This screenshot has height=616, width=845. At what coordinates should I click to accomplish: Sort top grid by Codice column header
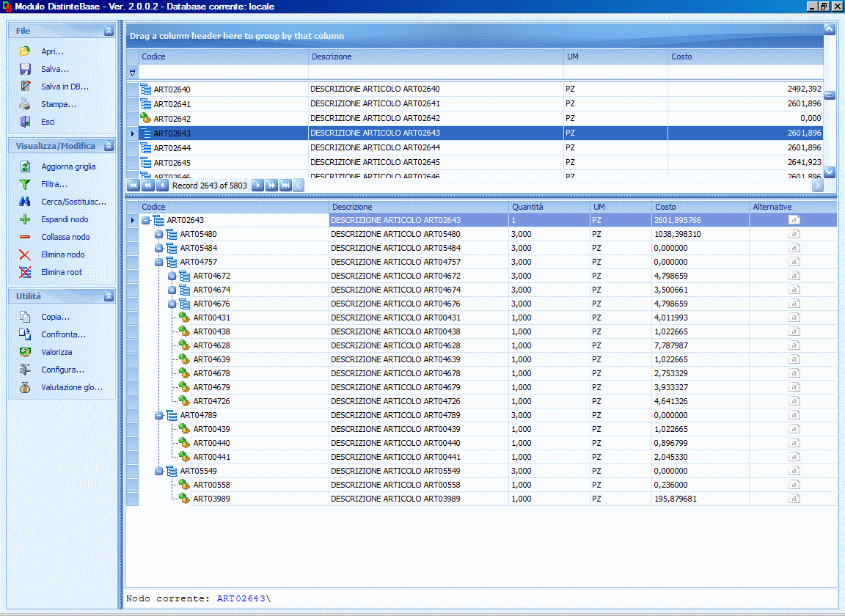coord(223,56)
